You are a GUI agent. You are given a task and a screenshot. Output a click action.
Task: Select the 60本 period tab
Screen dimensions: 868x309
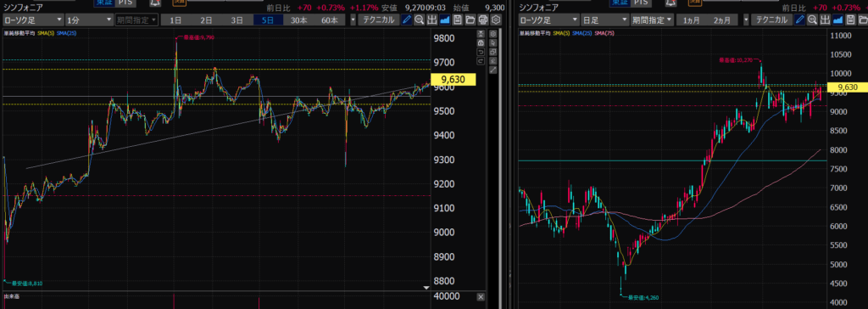click(330, 20)
